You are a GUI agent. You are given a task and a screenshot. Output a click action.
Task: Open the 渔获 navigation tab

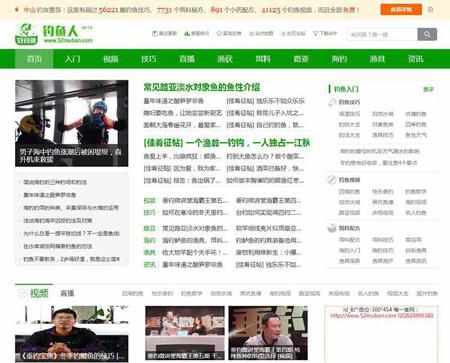tap(225, 59)
